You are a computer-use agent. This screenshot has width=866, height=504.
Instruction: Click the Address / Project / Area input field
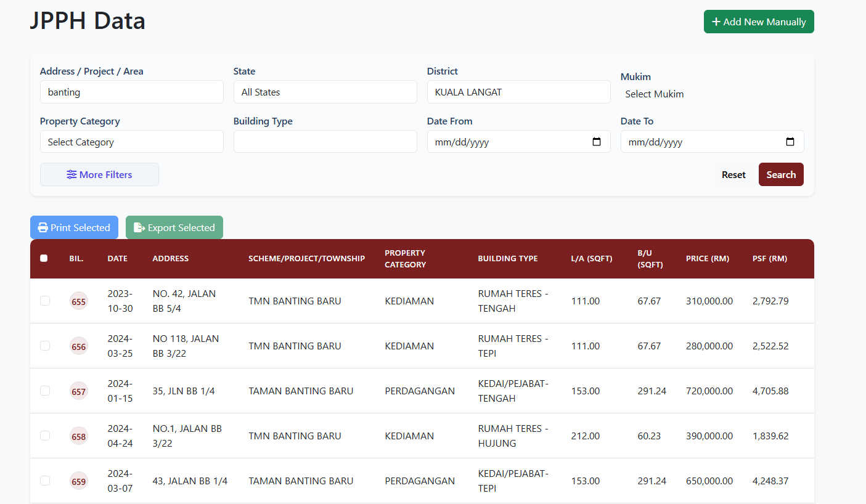point(131,92)
